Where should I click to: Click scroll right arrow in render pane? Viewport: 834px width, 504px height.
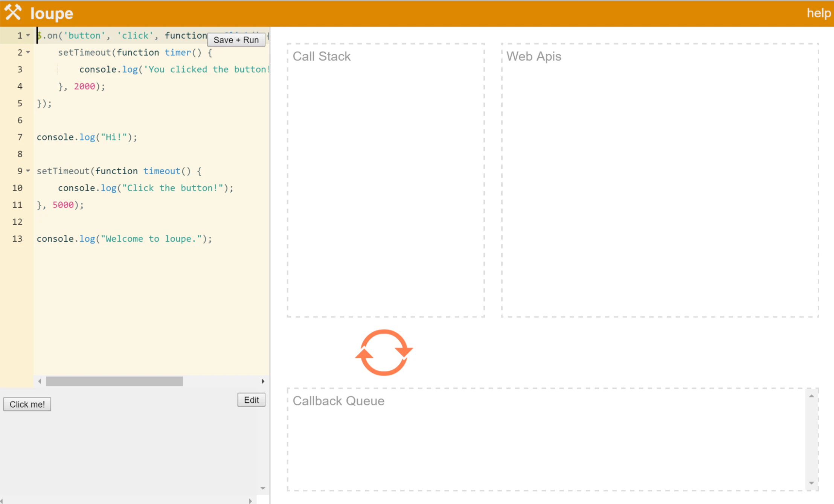point(250,501)
